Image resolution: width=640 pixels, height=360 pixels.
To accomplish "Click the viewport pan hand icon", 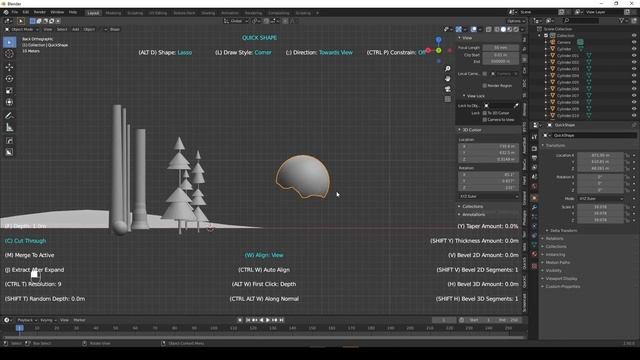I will pos(448,78).
